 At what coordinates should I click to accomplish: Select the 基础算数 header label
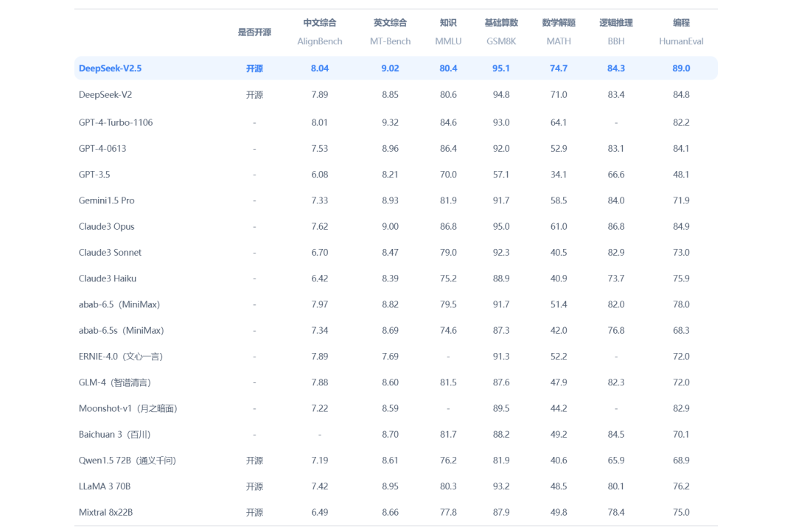pyautogui.click(x=501, y=22)
